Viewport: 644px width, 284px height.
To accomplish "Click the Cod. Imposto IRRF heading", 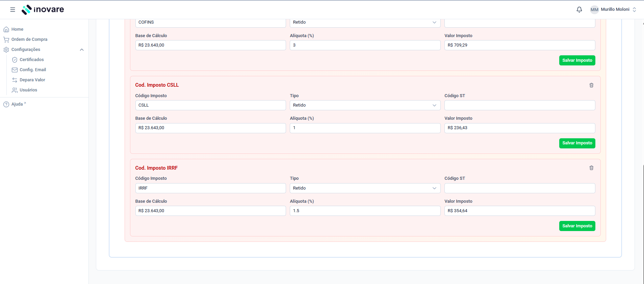I will point(156,168).
